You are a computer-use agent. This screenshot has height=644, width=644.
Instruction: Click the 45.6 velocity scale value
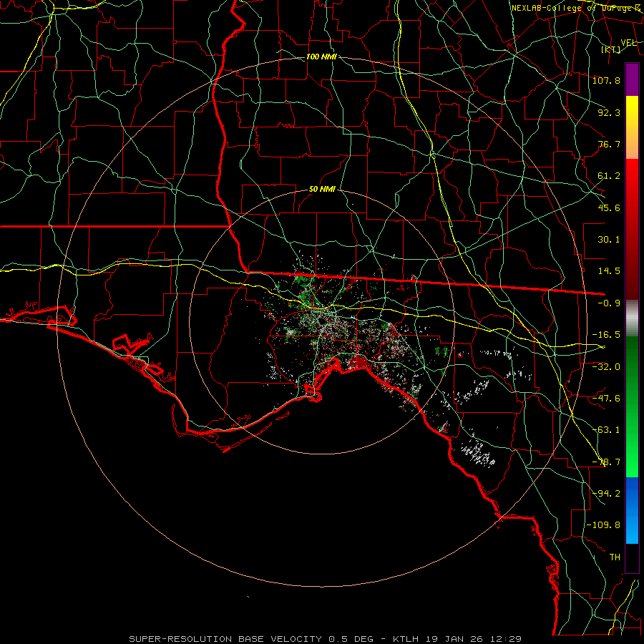pyautogui.click(x=609, y=208)
